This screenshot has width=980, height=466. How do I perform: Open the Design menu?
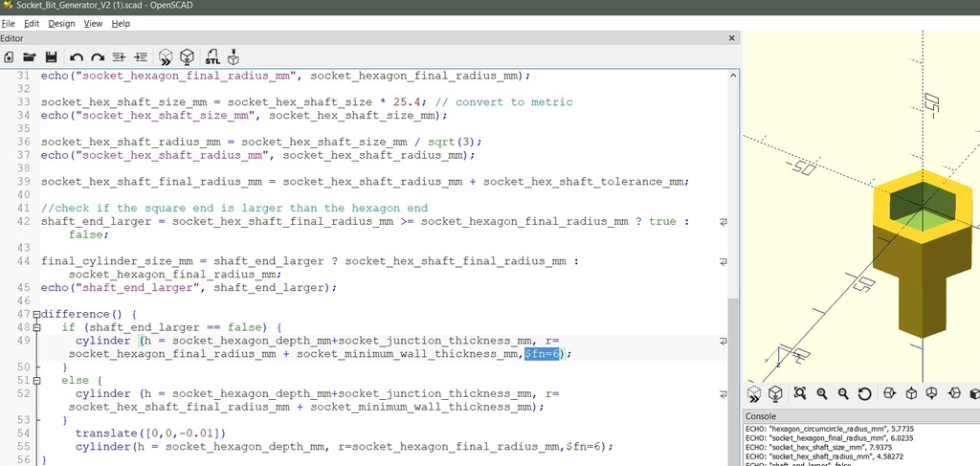[x=61, y=23]
